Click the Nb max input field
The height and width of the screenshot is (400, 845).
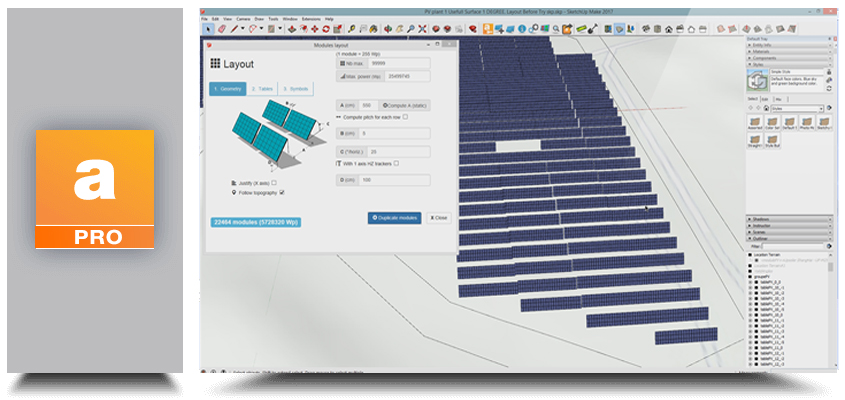[x=399, y=63]
